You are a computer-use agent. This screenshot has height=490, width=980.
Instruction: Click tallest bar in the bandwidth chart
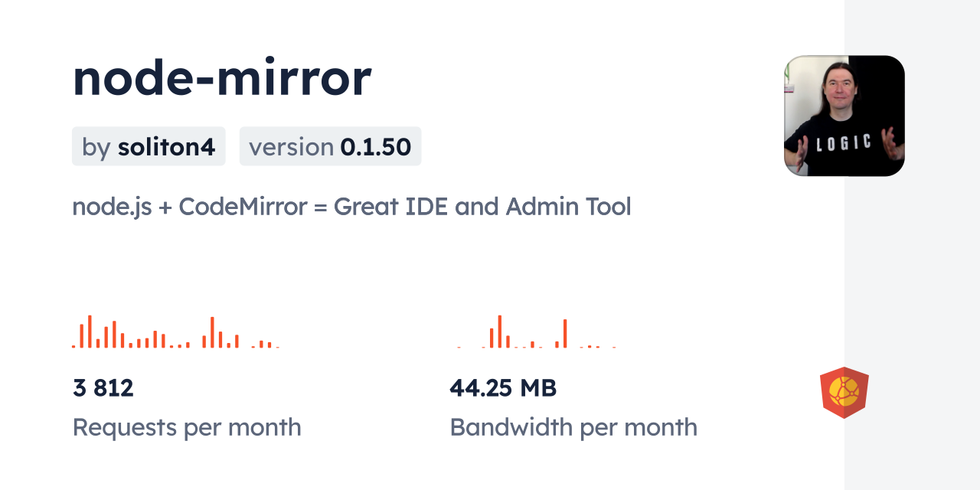coord(499,332)
